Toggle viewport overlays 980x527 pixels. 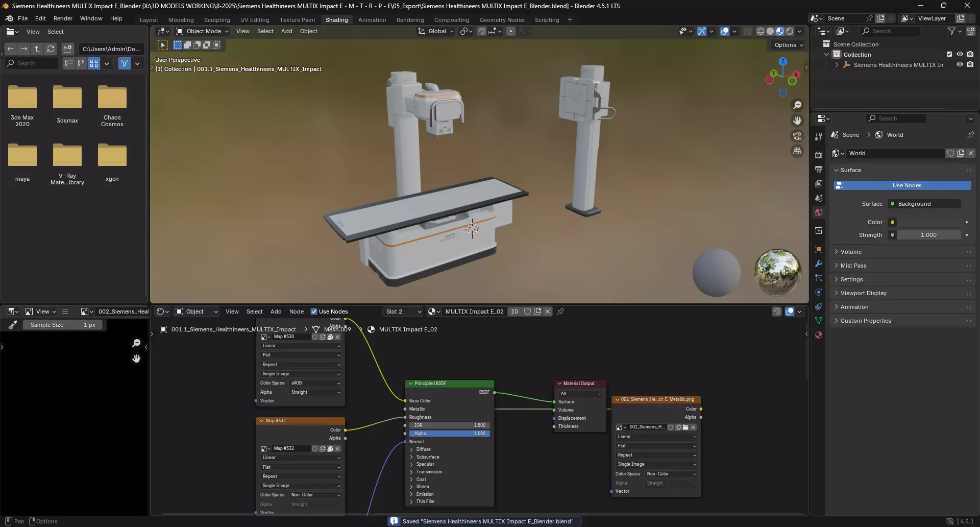click(725, 31)
